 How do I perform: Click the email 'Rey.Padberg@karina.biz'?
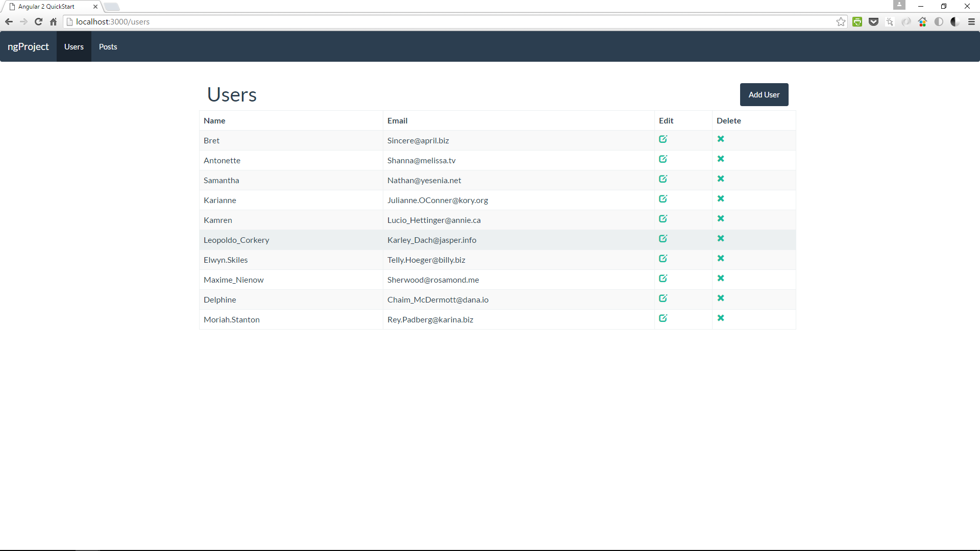(x=430, y=319)
